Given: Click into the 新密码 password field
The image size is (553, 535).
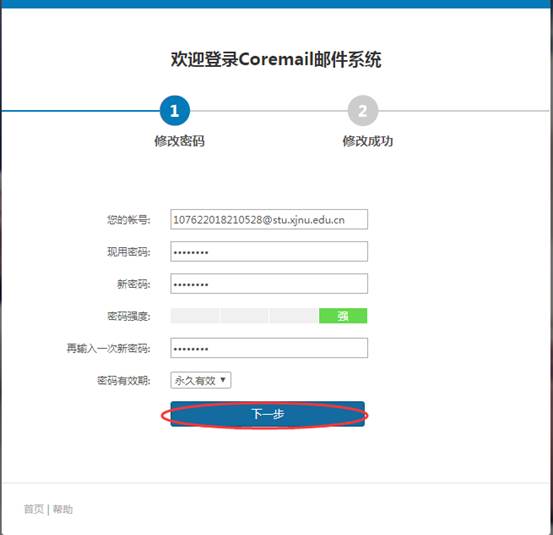Looking at the screenshot, I should pyautogui.click(x=269, y=284).
